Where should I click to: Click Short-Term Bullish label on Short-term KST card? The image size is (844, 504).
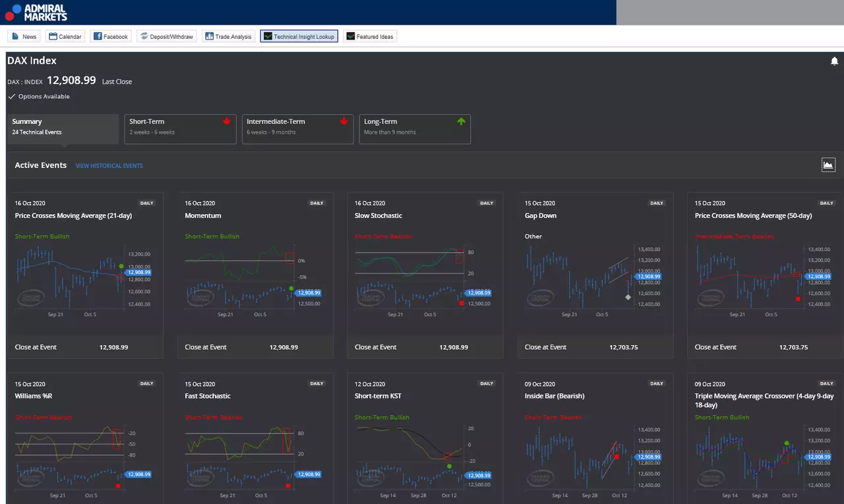382,417
